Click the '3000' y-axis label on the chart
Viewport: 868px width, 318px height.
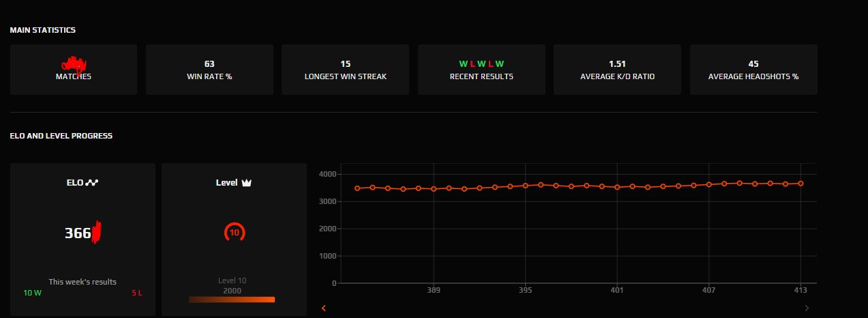[x=327, y=201]
